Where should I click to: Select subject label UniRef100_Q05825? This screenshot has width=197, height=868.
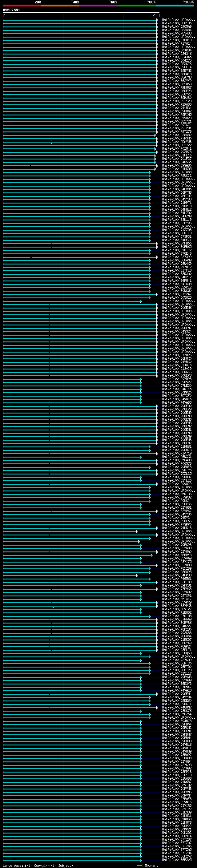click(x=177, y=297)
